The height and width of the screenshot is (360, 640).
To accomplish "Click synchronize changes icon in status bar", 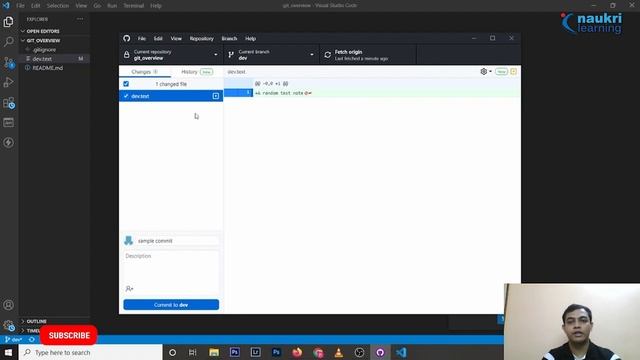I will click(31, 339).
